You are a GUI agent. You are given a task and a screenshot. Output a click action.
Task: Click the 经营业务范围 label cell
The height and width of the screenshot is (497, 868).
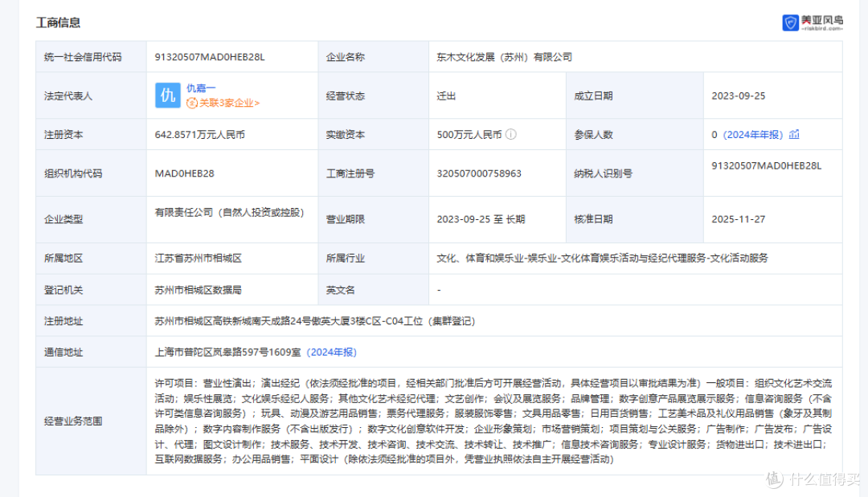click(92, 421)
